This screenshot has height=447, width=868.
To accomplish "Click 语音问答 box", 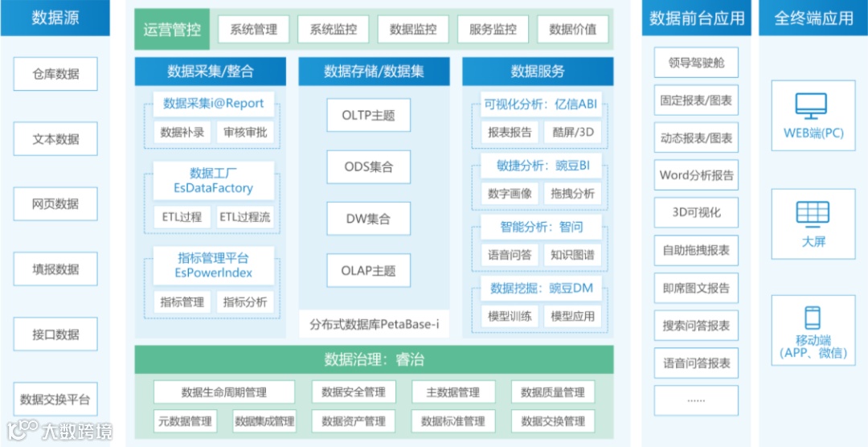I will click(x=510, y=256).
